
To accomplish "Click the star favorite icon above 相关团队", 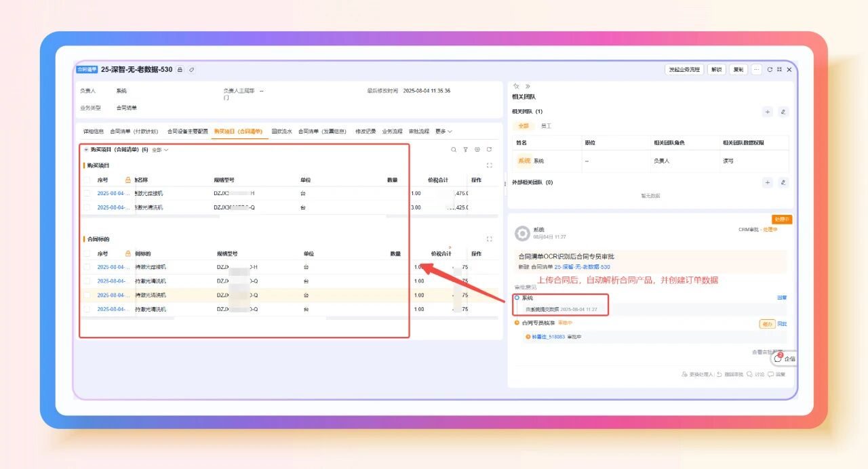I will [516, 86].
